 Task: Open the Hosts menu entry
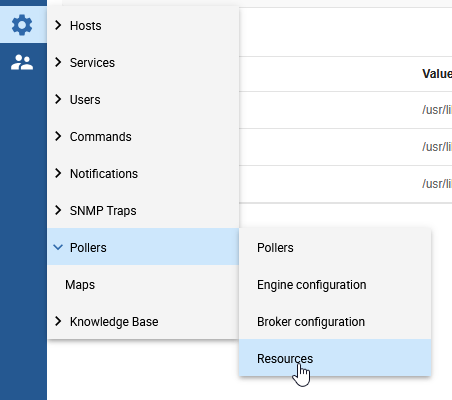pyautogui.click(x=143, y=25)
